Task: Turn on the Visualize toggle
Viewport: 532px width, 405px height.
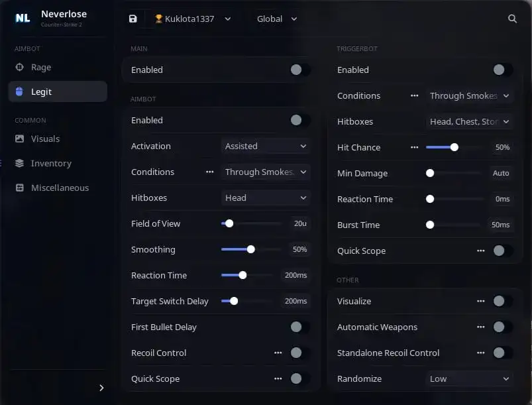Action: tap(502, 301)
